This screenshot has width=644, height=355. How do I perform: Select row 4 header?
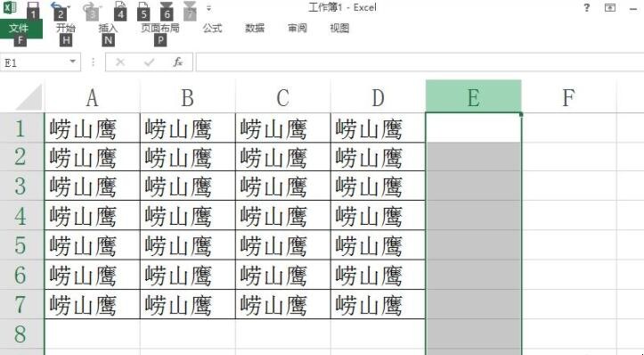(x=22, y=216)
